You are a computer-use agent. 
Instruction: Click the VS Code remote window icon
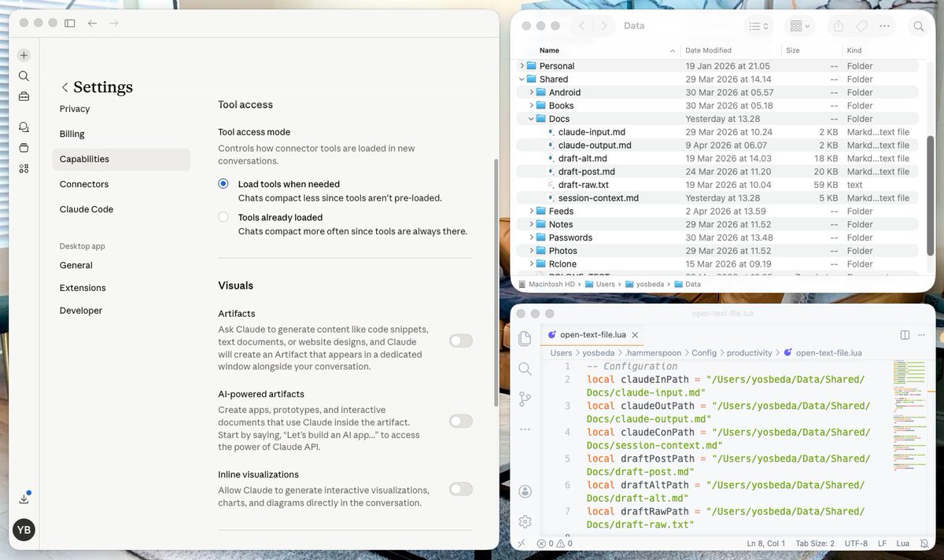522,543
